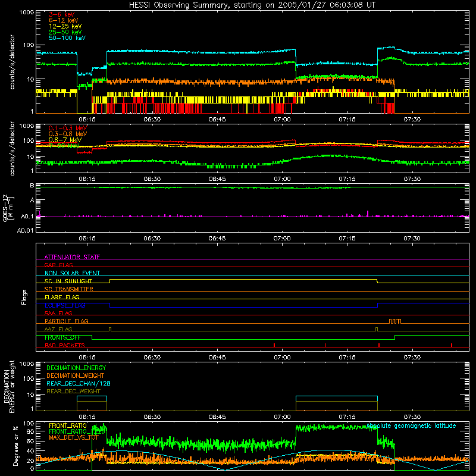The height and width of the screenshot is (476, 476).
Task: Select the 50-100 keV legend label
Action: (x=67, y=37)
